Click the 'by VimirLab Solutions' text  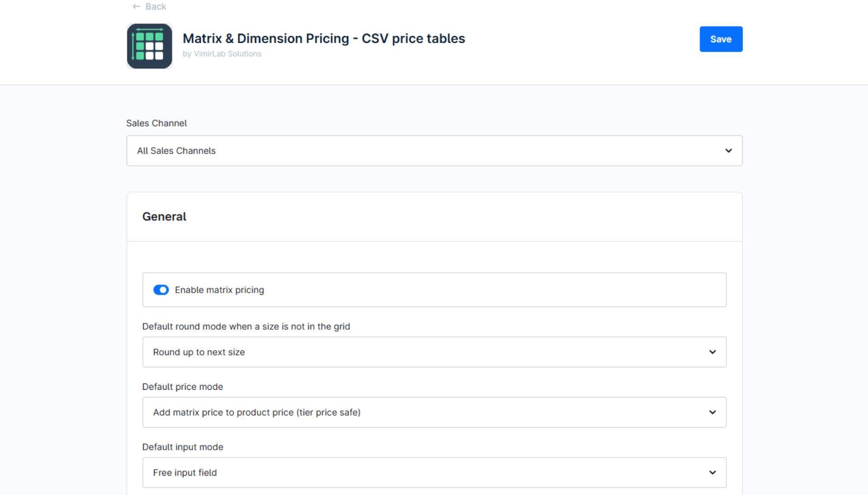(x=222, y=54)
